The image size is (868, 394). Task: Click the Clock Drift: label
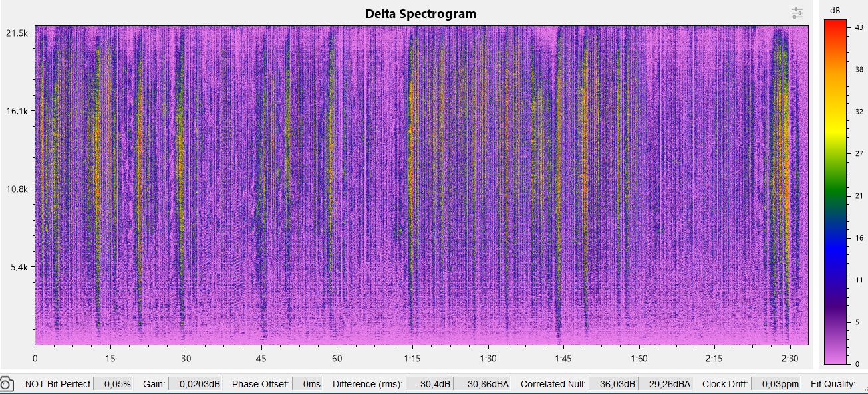tap(725, 384)
